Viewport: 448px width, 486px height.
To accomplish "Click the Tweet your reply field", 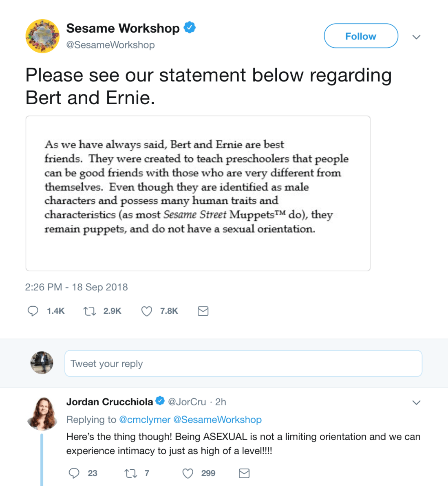I will pos(243,363).
